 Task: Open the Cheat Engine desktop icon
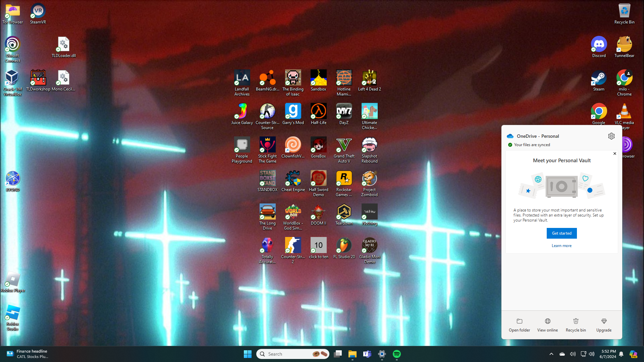pos(293,179)
